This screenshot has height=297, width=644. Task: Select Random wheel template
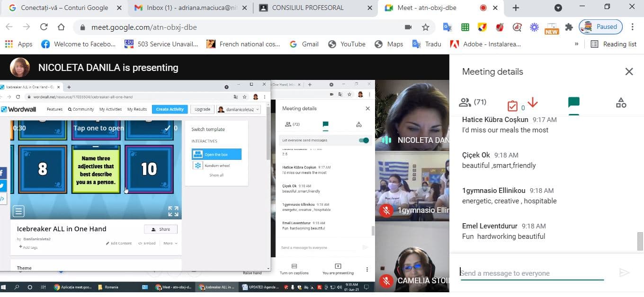click(216, 166)
